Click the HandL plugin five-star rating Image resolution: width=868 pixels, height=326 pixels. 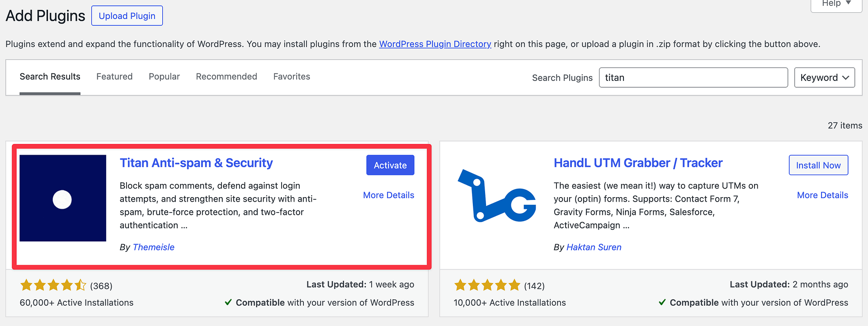pos(487,285)
